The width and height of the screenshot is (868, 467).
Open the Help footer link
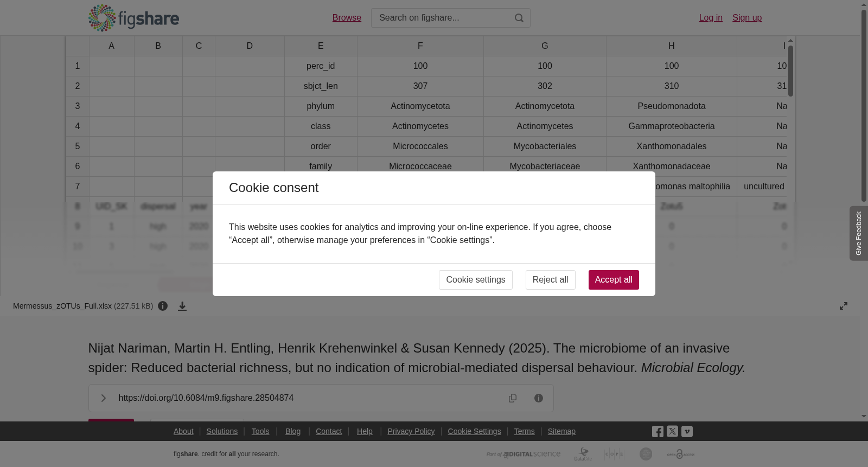[365, 431]
